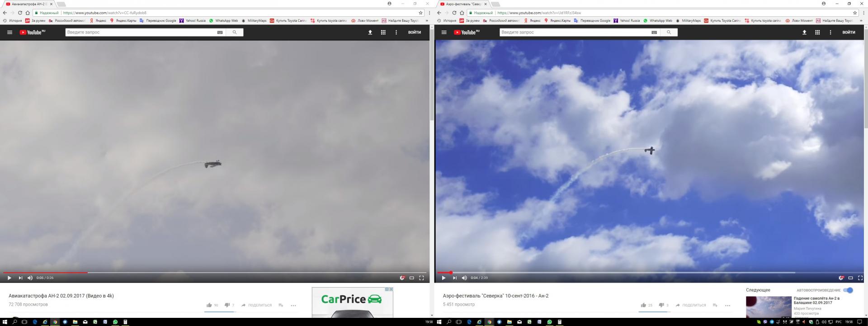
Task: Open settings gear in right video player
Action: click(841, 278)
